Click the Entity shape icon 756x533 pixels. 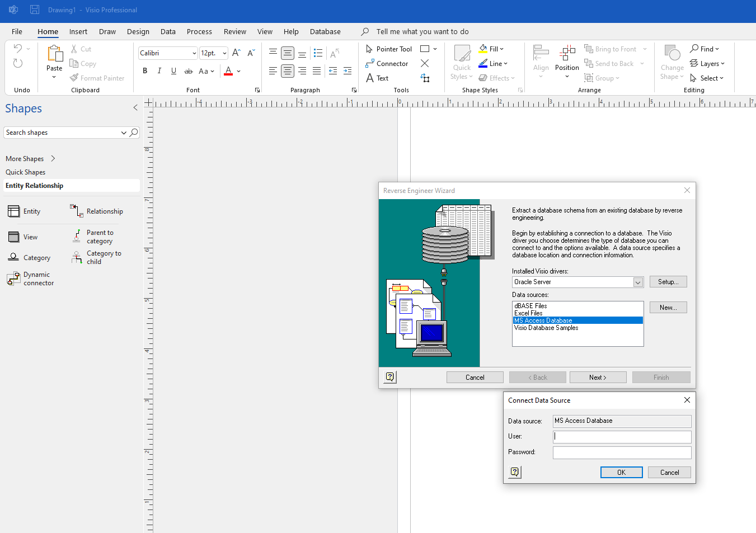coord(14,211)
